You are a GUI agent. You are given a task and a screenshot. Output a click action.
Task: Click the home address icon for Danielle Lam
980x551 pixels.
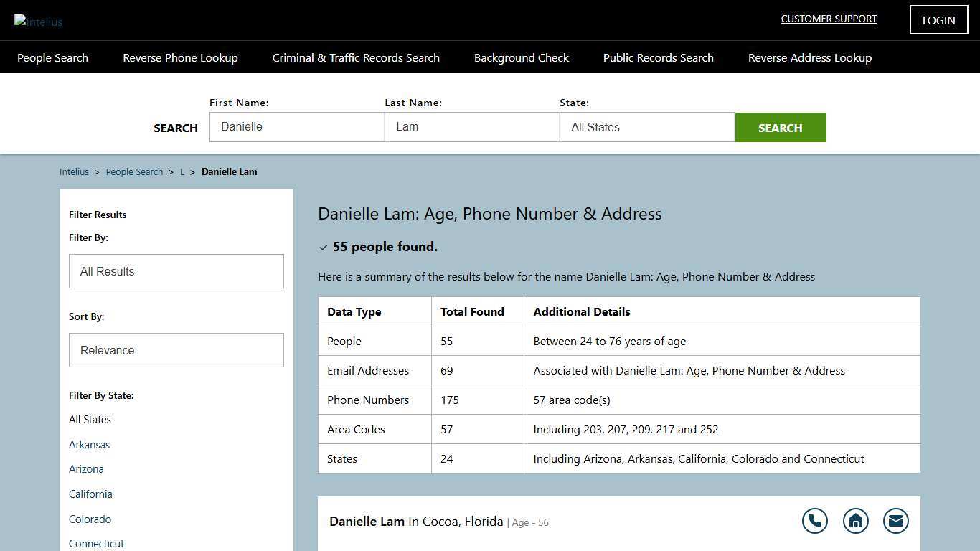855,521
